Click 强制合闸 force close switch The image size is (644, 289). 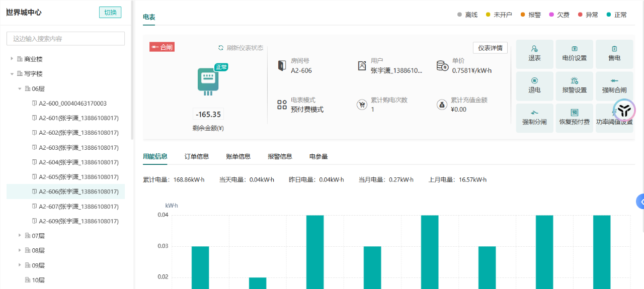pyautogui.click(x=614, y=81)
